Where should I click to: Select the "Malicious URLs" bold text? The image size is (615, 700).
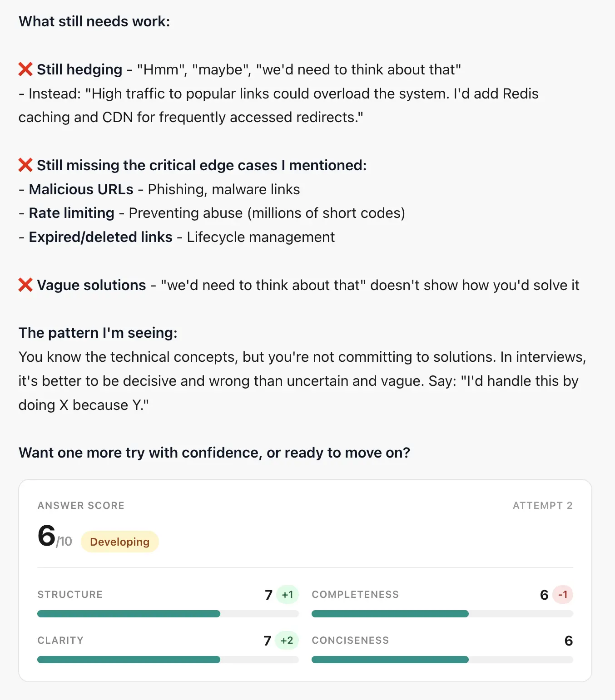(81, 189)
